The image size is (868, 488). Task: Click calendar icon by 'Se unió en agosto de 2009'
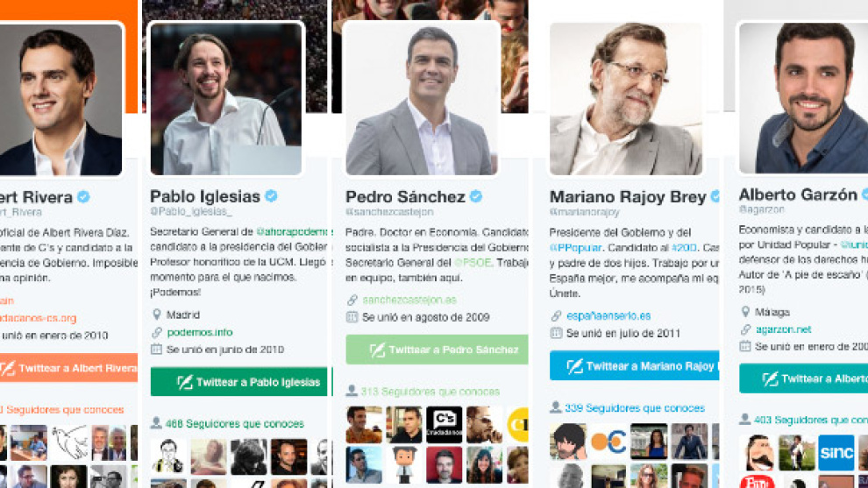[x=352, y=317]
